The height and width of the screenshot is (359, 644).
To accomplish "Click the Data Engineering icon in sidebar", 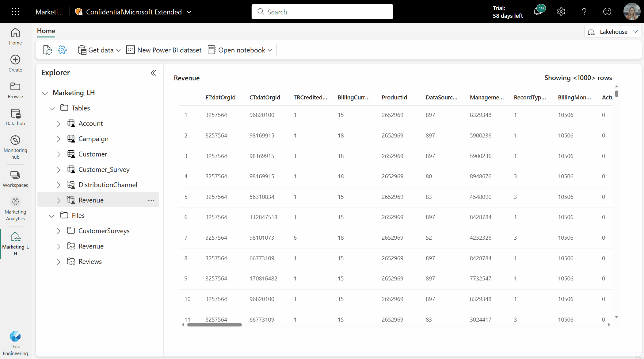I will pyautogui.click(x=15, y=337).
